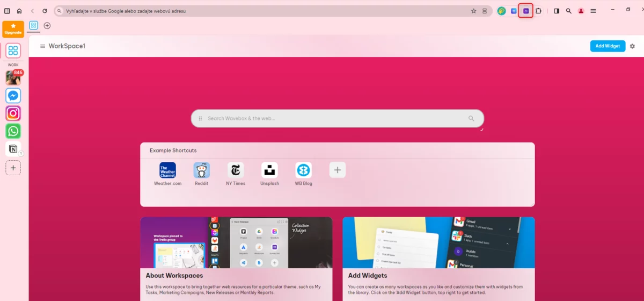
Task: Bookmark this page with the star icon
Action: tap(473, 11)
